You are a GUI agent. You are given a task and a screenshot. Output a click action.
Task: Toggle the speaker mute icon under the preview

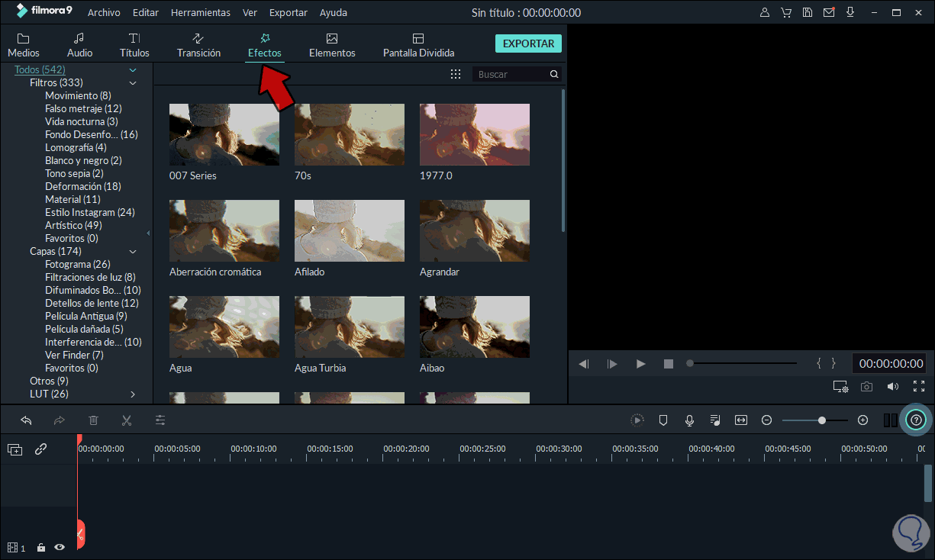click(892, 387)
